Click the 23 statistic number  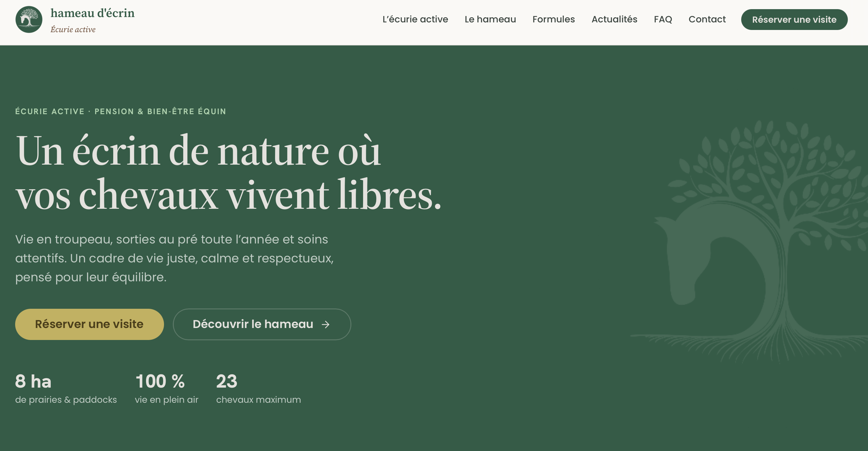[227, 381]
